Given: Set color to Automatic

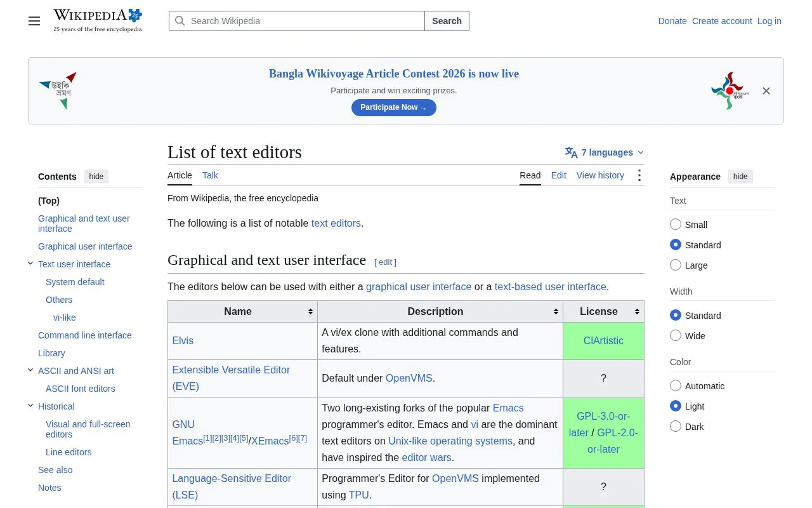Looking at the screenshot, I should [676, 385].
